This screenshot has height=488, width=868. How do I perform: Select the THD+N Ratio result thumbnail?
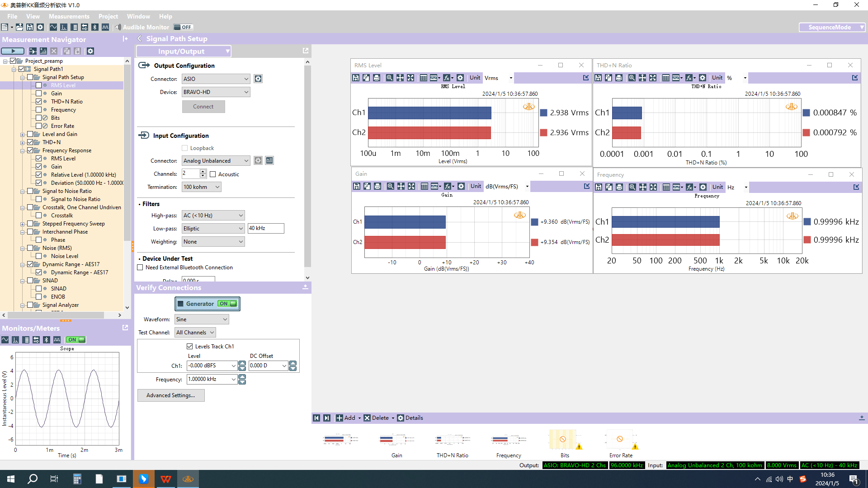452,440
